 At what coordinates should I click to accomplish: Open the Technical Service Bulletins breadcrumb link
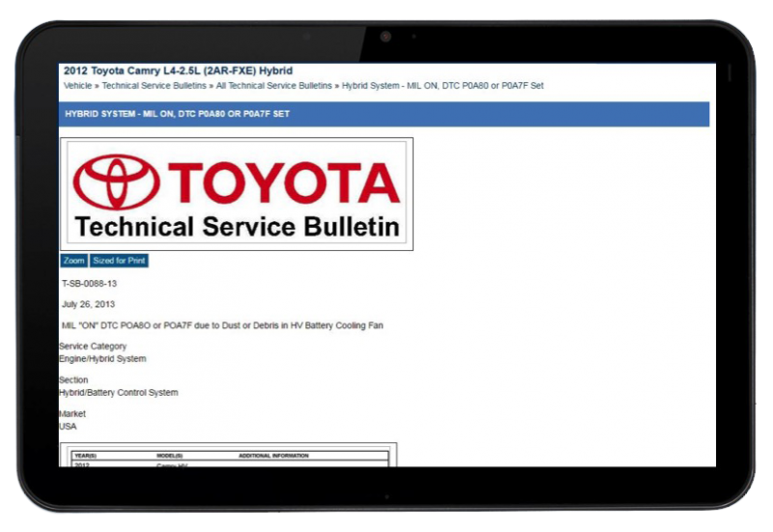click(x=154, y=86)
